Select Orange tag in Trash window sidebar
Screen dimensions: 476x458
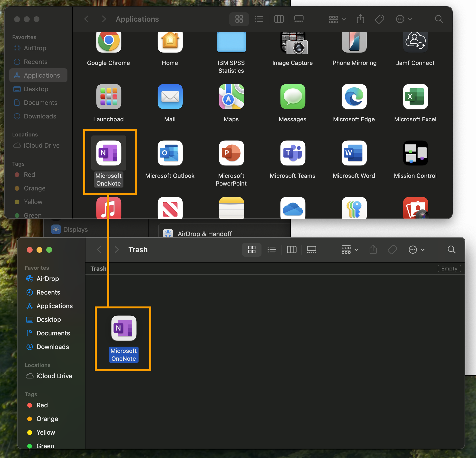[51, 419]
